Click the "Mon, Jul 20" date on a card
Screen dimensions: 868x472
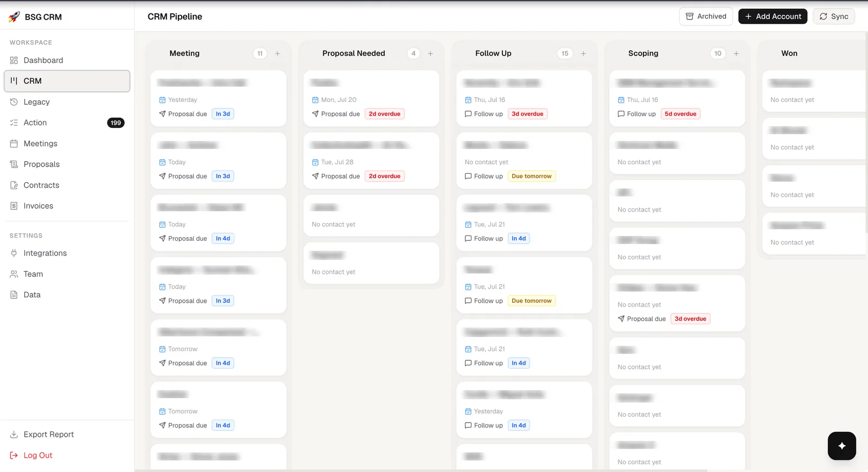click(x=339, y=100)
